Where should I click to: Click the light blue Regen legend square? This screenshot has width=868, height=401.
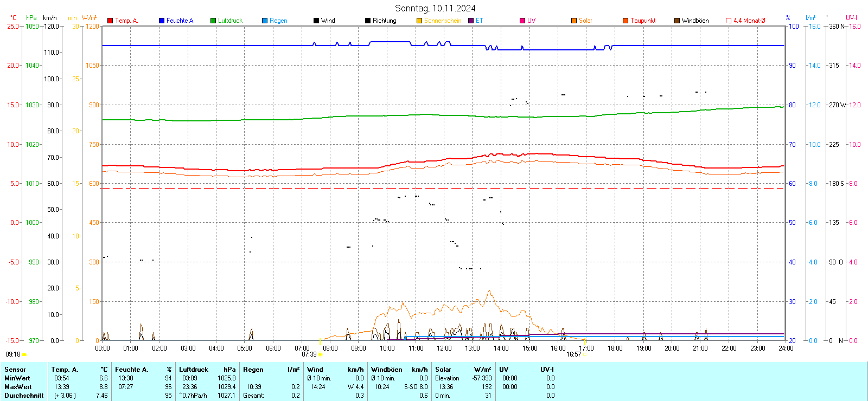pos(265,21)
